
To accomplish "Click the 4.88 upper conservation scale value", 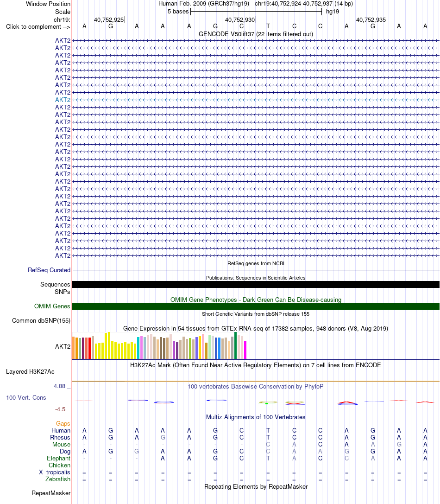I will (60, 386).
